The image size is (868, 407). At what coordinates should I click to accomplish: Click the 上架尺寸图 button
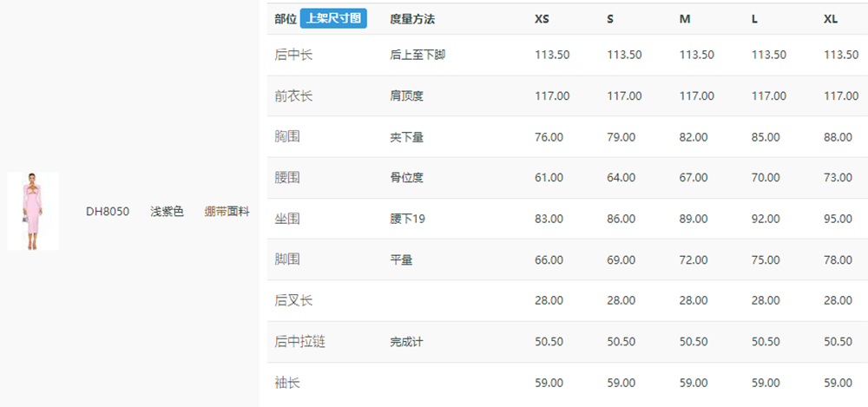(333, 19)
